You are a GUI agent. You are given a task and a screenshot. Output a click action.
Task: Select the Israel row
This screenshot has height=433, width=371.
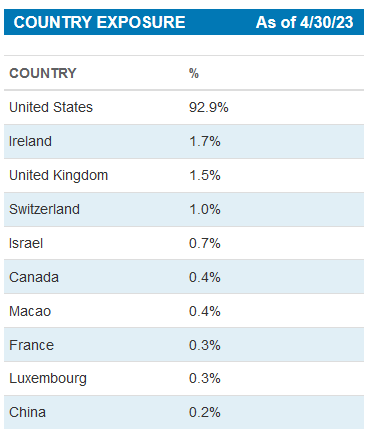[184, 243]
